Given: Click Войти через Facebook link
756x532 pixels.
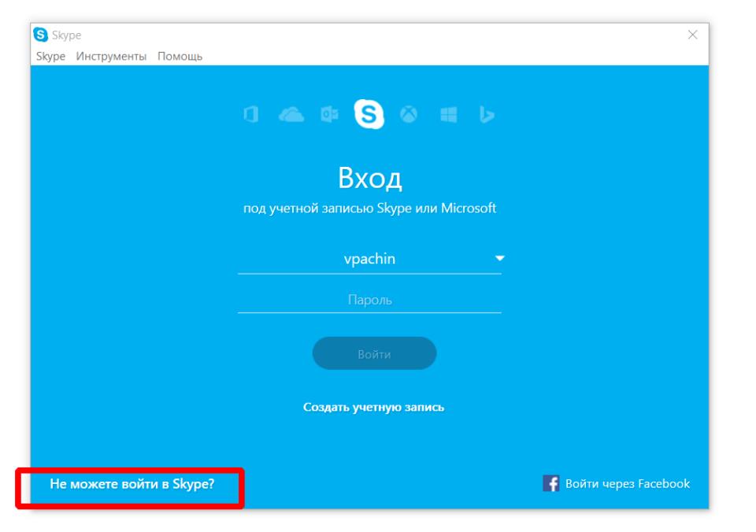Looking at the screenshot, I should coord(628,484).
